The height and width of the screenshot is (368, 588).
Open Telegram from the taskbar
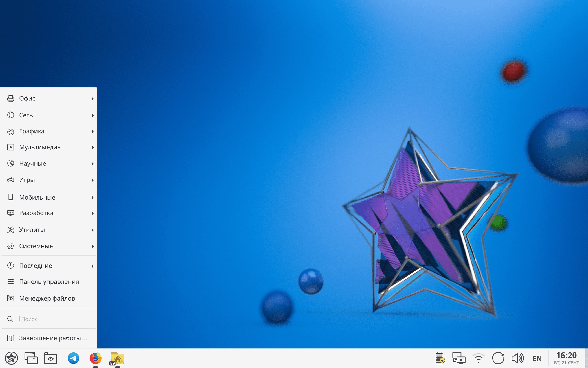click(73, 358)
